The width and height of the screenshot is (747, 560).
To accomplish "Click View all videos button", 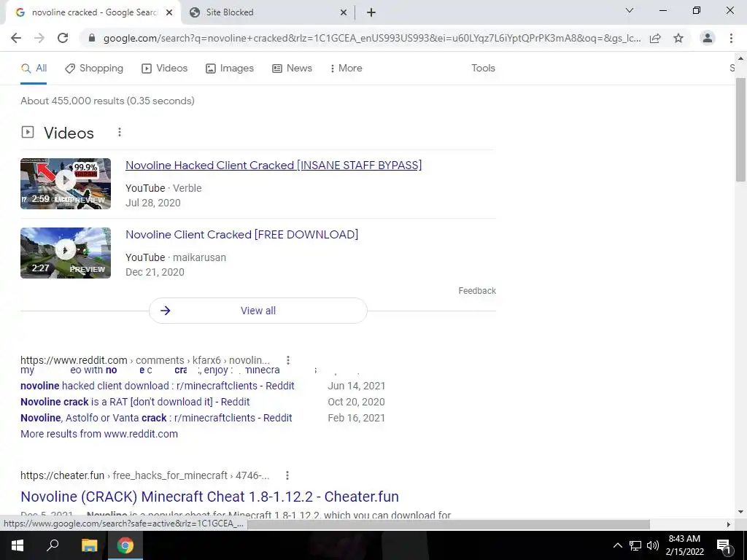I will pyautogui.click(x=258, y=311).
